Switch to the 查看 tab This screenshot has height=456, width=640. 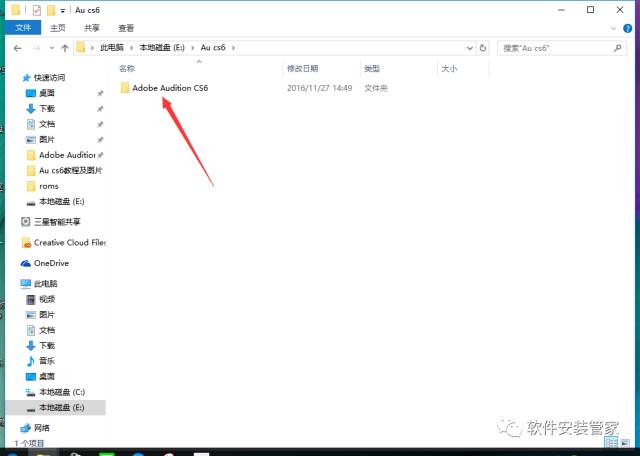click(126, 28)
